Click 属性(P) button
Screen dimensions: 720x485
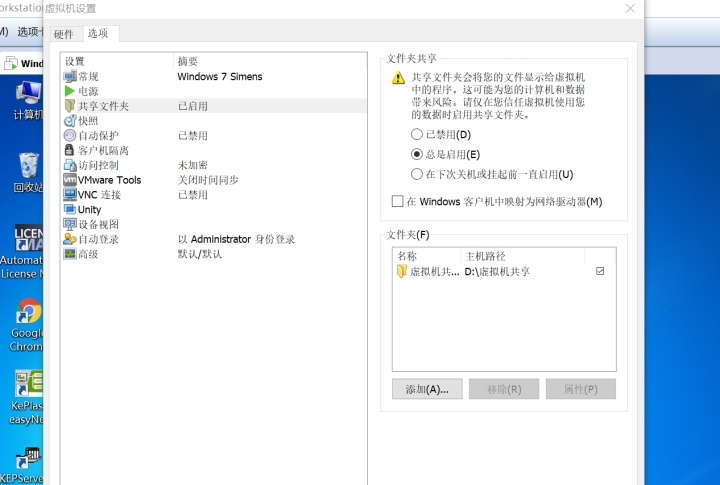coord(581,389)
